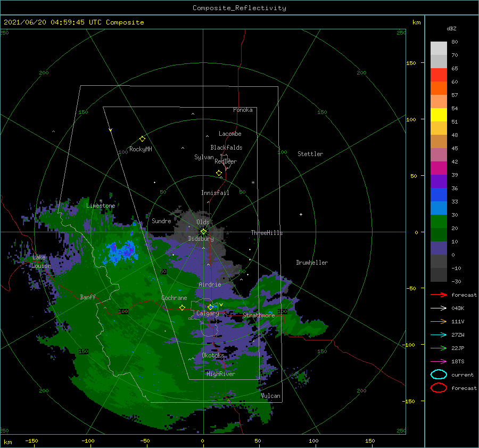Screen dimensions: 479x448
Task: Click the Strathmore label
Action: [259, 315]
